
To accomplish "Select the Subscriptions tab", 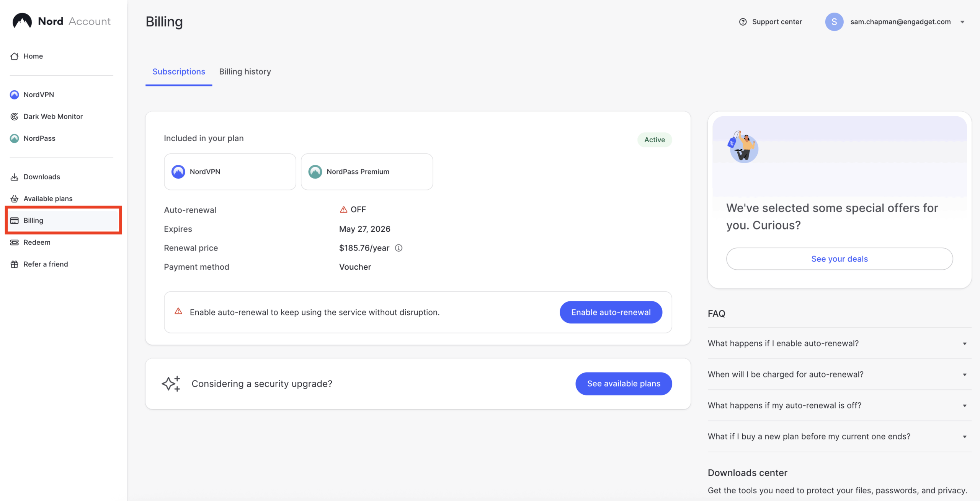I will (x=178, y=72).
